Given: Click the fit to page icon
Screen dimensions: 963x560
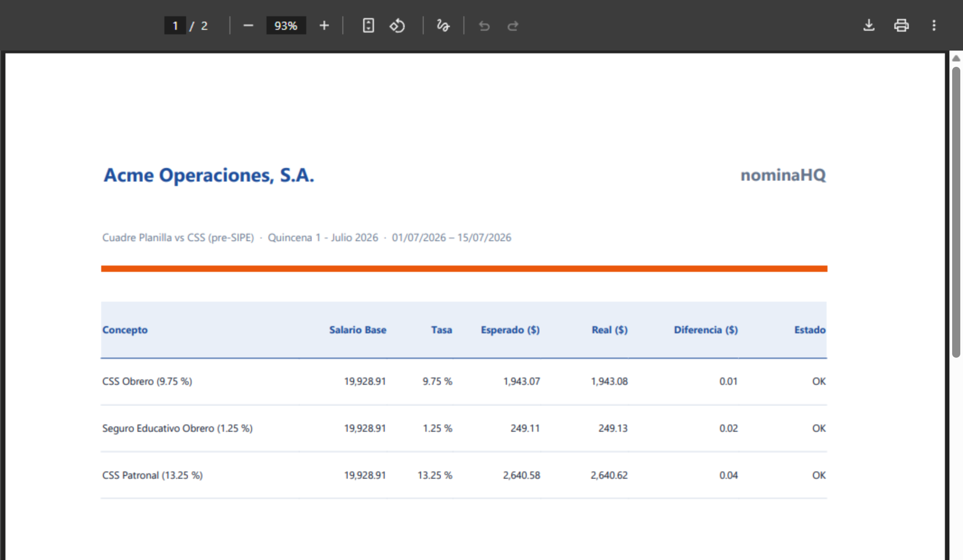Looking at the screenshot, I should tap(368, 26).
